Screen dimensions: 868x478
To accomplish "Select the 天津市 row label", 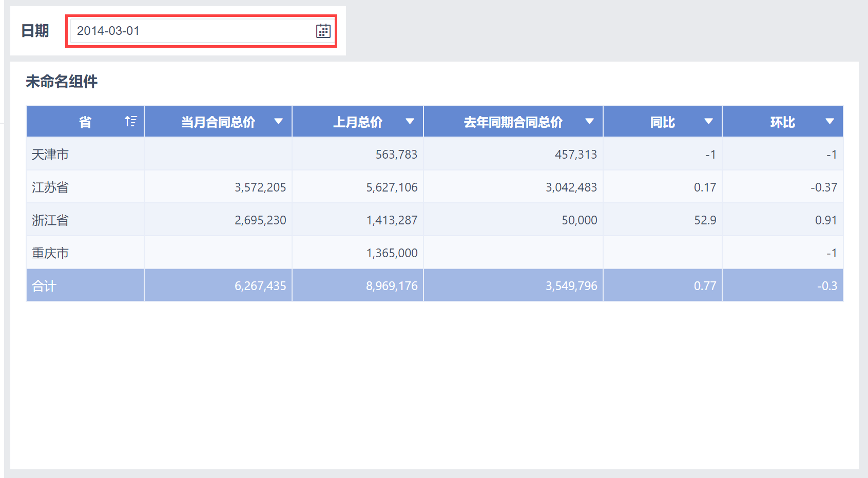I will click(x=50, y=155).
